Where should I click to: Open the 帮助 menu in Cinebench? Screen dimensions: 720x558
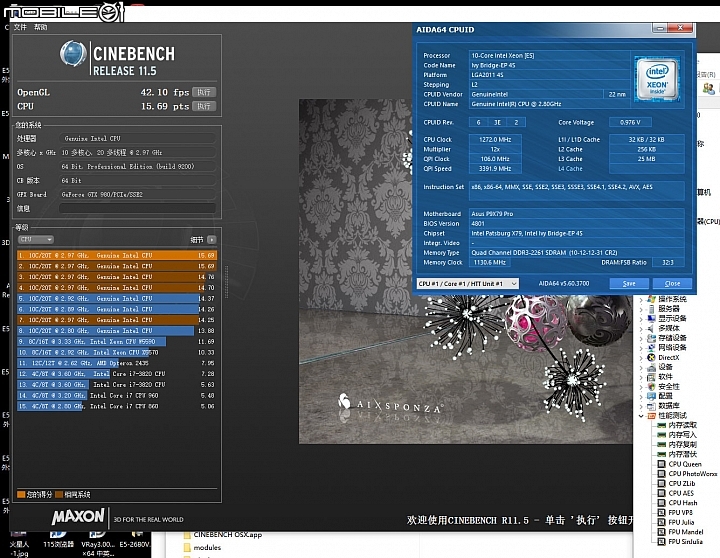(x=40, y=27)
